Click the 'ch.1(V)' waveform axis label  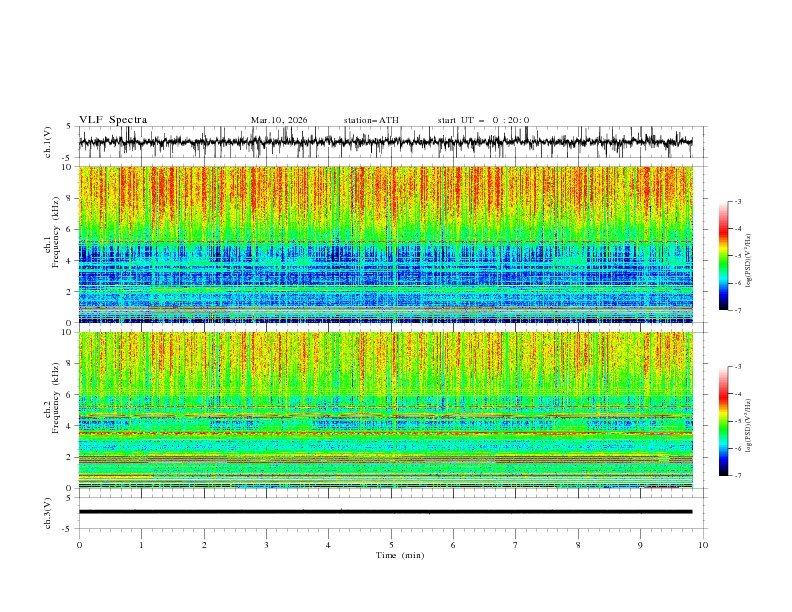click(48, 142)
